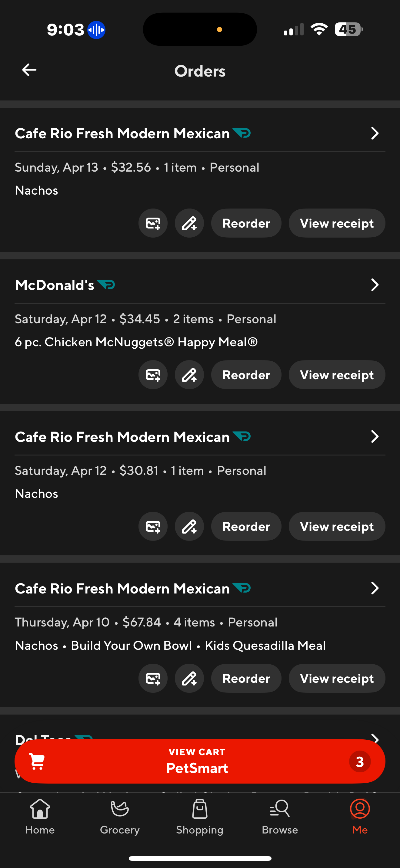Open McDonald's order details chevron
Image resolution: width=400 pixels, height=868 pixels.
[374, 285]
